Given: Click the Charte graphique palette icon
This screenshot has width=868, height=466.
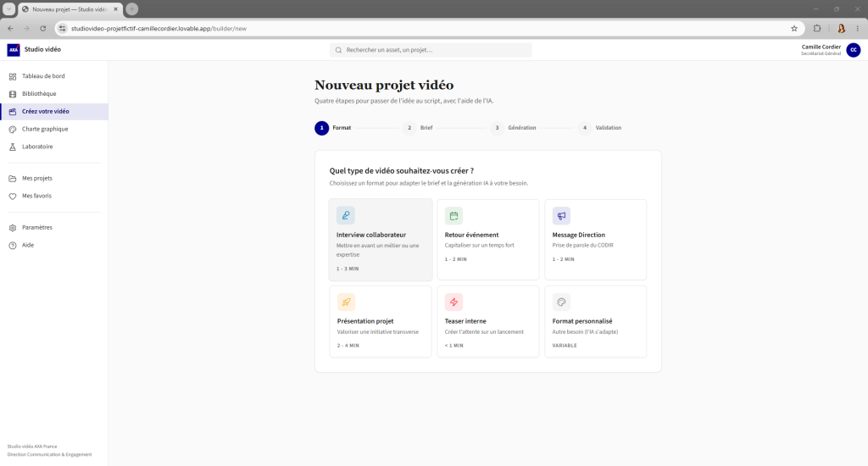Looking at the screenshot, I should click(13, 130).
